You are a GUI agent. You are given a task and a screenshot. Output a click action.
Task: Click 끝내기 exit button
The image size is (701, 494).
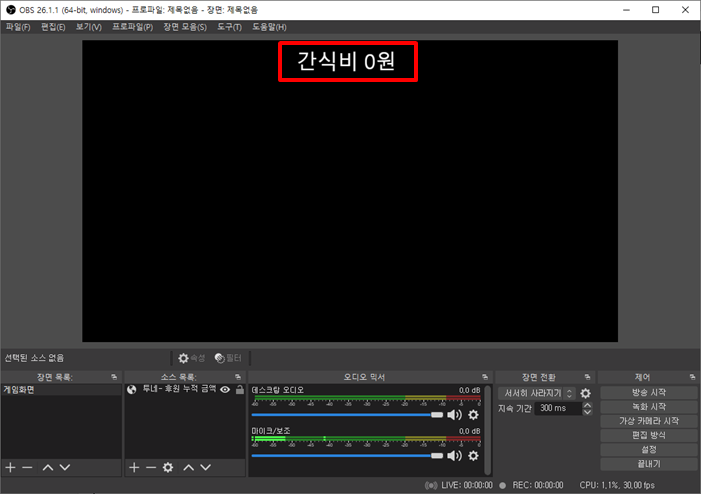pos(649,464)
